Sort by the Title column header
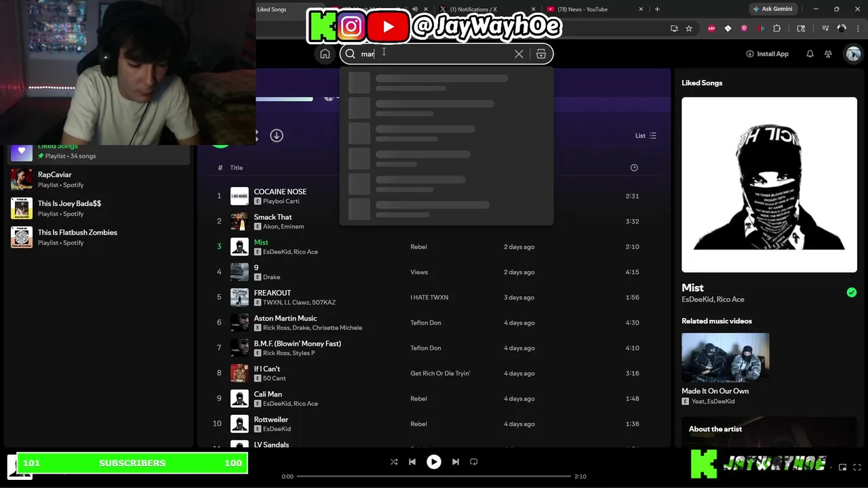The image size is (868, 488). point(236,167)
